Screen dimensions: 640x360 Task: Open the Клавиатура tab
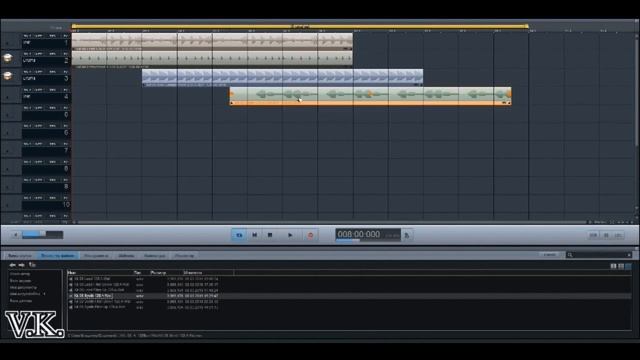[x=154, y=256]
